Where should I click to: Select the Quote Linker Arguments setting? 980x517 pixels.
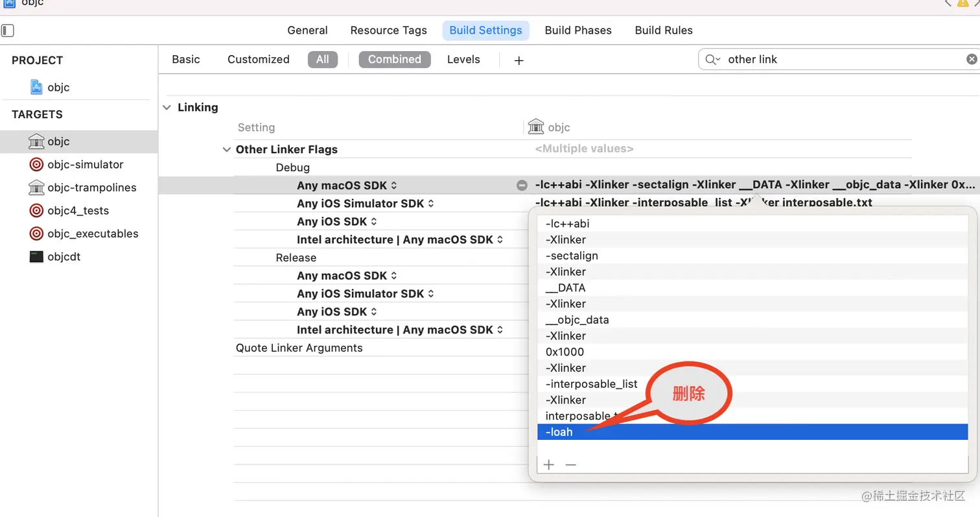click(x=299, y=348)
